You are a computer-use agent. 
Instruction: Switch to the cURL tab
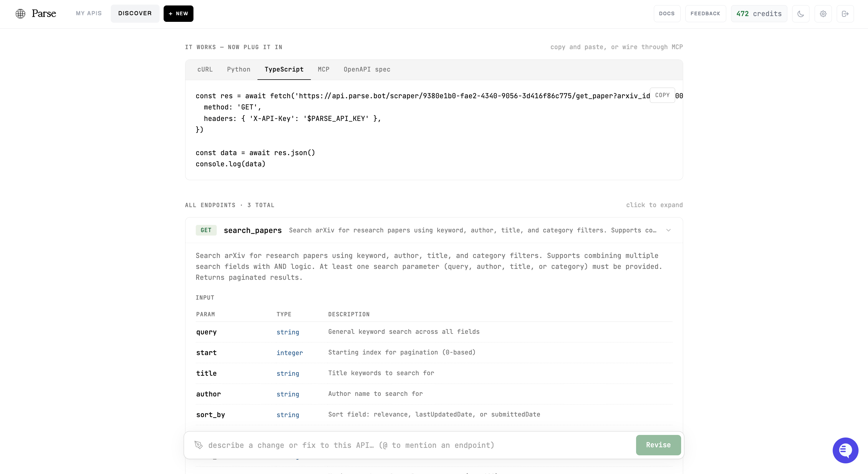(205, 70)
